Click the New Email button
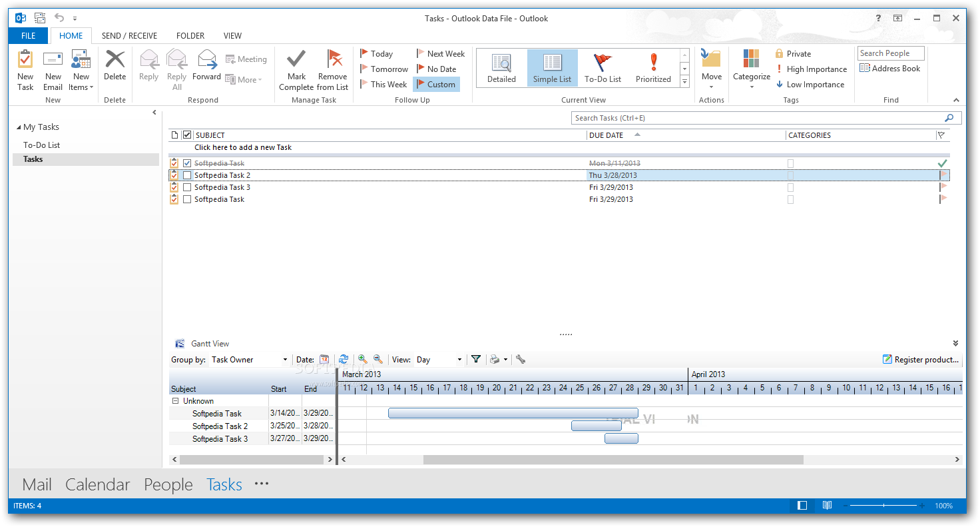Screen dimensions: 980x527 [x=53, y=71]
